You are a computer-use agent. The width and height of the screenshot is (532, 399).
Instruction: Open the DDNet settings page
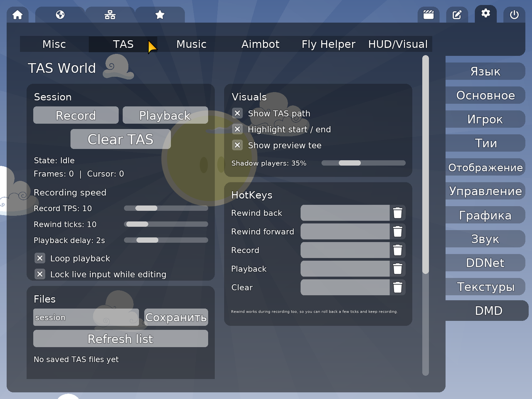point(485,263)
